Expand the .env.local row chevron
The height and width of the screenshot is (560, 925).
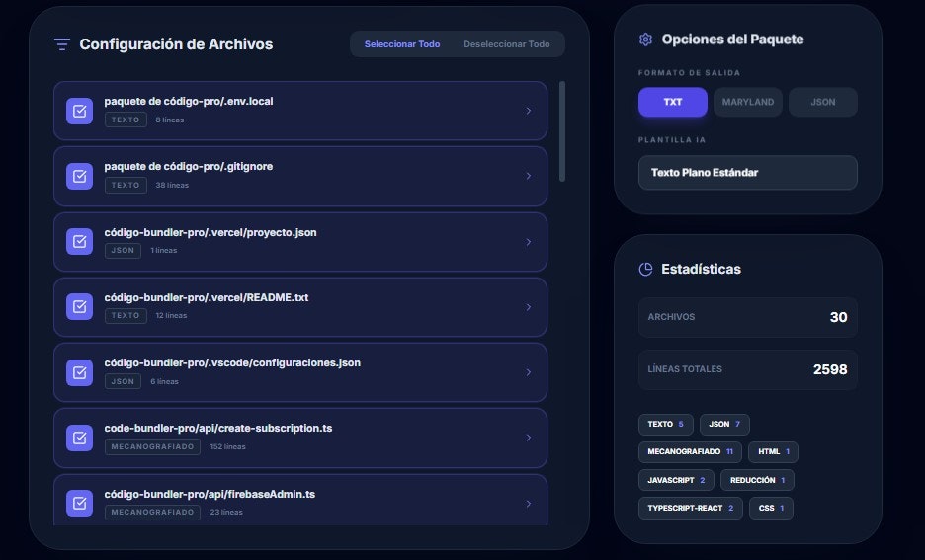pos(529,111)
